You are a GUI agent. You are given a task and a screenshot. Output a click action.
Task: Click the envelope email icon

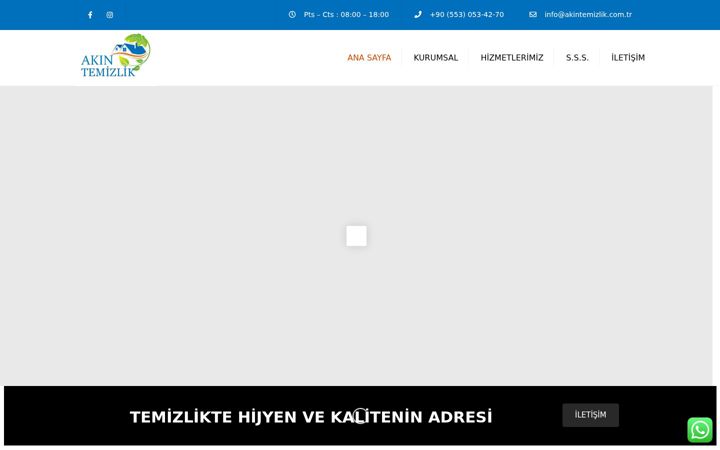point(533,15)
